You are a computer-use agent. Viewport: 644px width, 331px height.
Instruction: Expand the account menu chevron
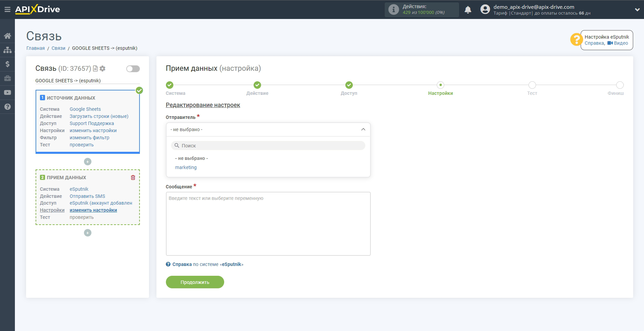point(637,10)
